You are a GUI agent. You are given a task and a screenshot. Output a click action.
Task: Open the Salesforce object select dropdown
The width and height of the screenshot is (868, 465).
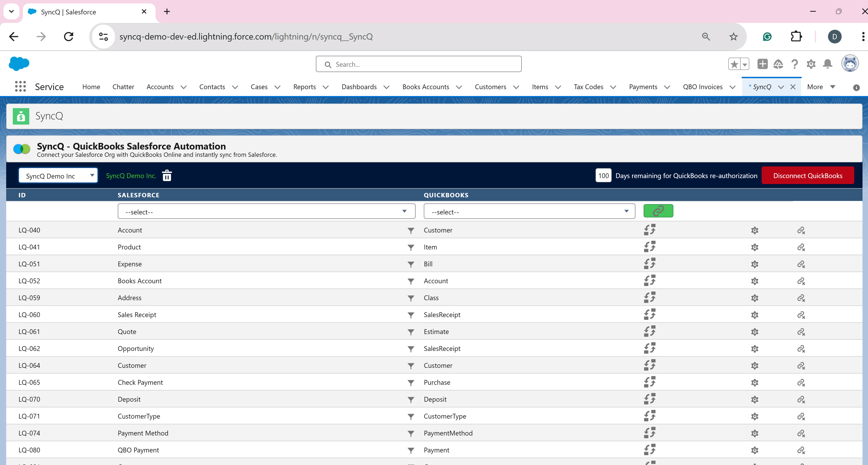(266, 211)
